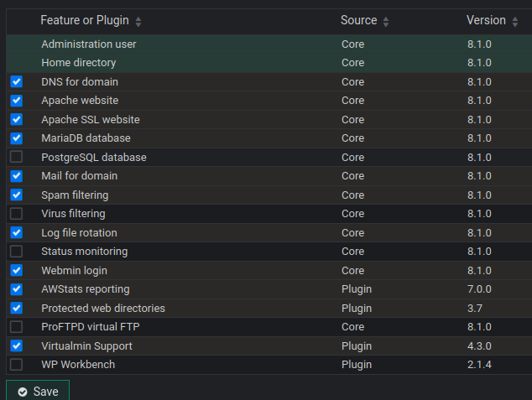
Task: Click the Source column header
Action: coord(358,20)
